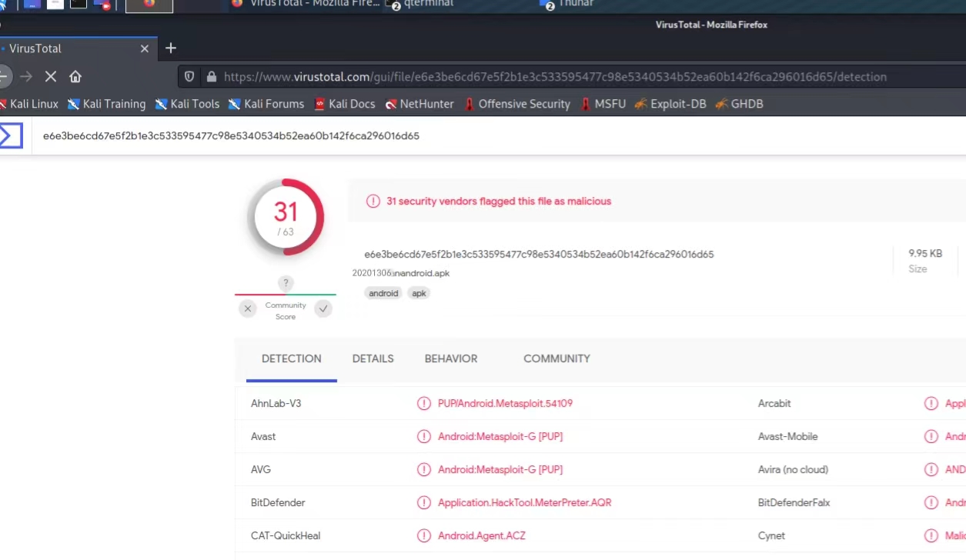Close the VirusTotal browser tab
Viewport: 966px width, 560px height.
(x=145, y=48)
